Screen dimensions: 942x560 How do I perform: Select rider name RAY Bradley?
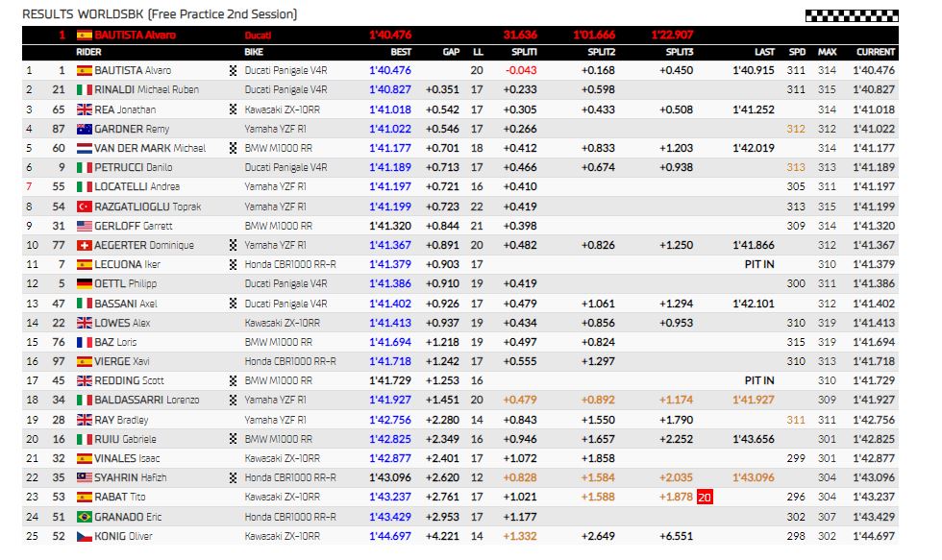point(121,420)
